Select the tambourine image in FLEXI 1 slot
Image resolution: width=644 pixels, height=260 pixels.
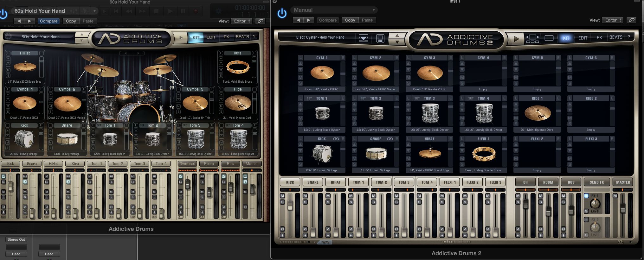coord(483,154)
